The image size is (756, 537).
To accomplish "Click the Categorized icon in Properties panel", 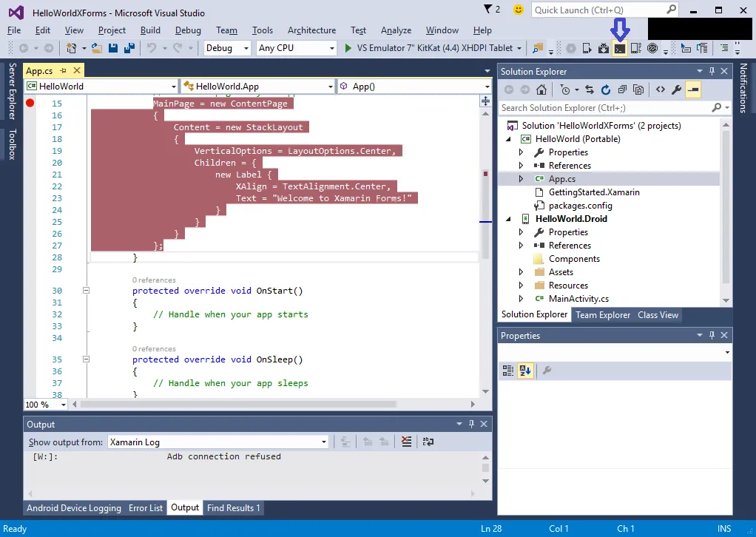I will (508, 371).
